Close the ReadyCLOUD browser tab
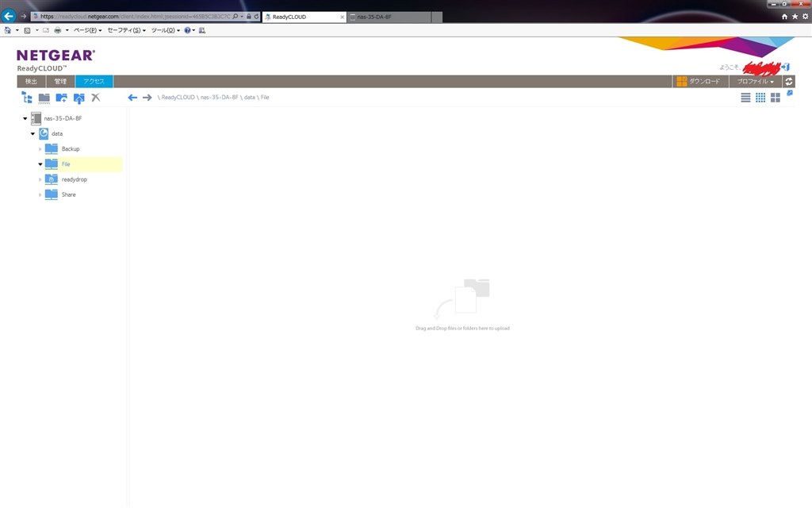 342,17
